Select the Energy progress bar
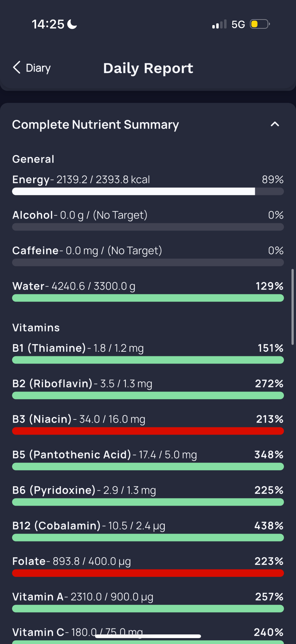Screen dimensions: 296x644 pos(148,192)
